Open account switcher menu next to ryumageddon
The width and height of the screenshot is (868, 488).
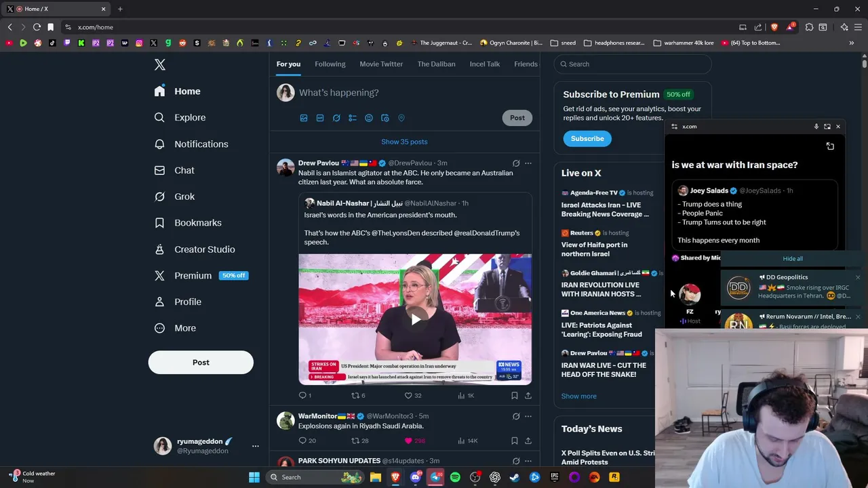point(256,446)
